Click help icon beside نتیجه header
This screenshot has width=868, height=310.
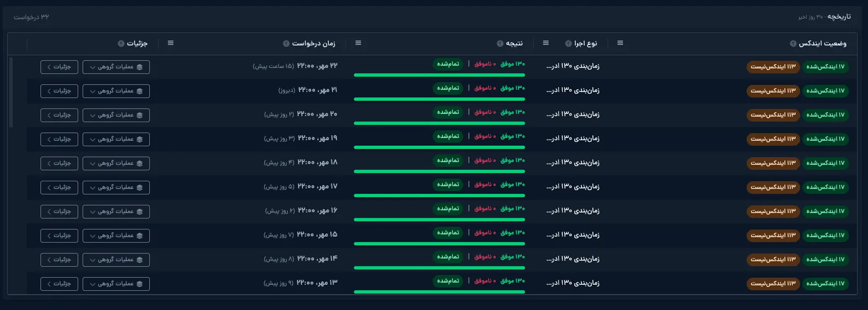tap(500, 44)
